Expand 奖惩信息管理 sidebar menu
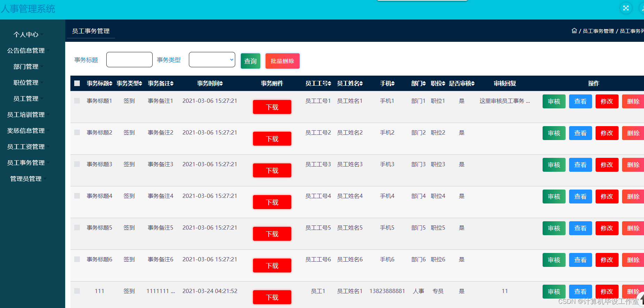Viewport: 644px width, 308px height. [28, 131]
